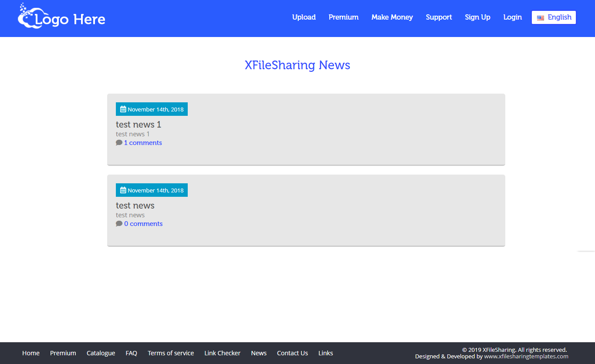Image resolution: width=595 pixels, height=364 pixels.
Task: Open the footer Links page
Action: click(326, 353)
